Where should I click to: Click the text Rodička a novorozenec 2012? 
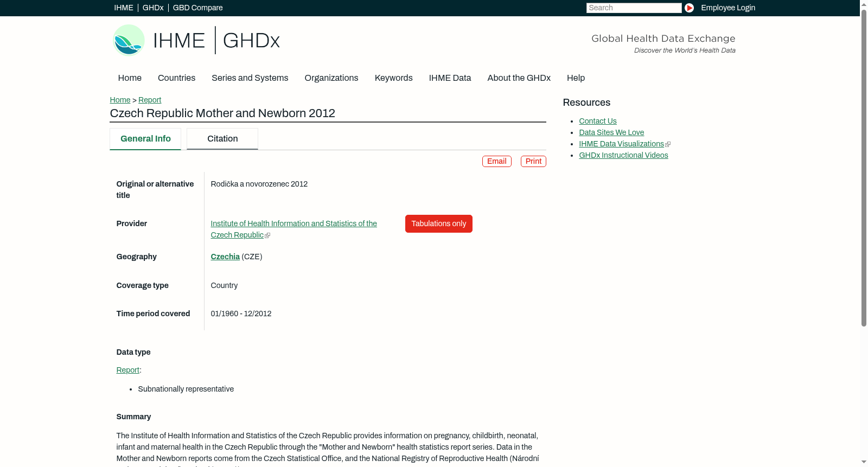[x=259, y=184]
